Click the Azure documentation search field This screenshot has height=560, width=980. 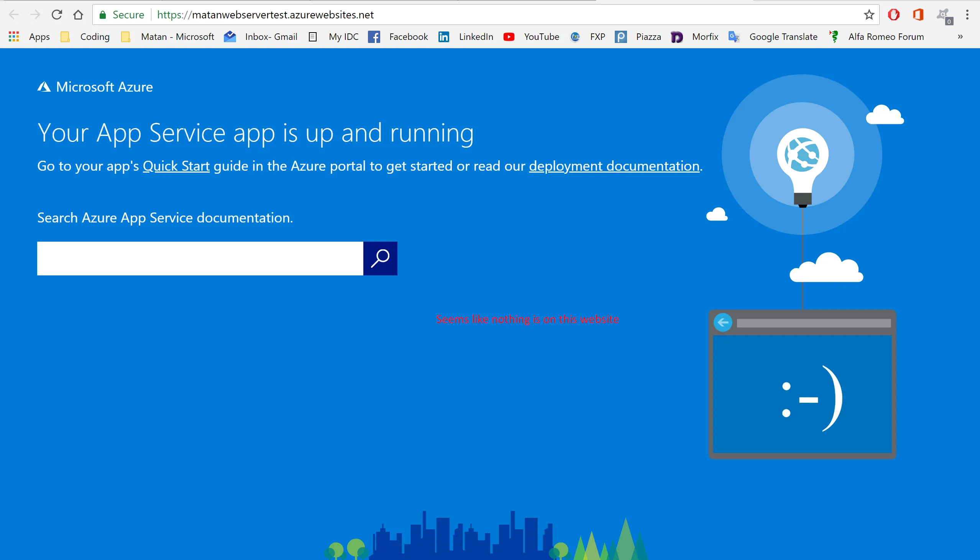tap(200, 259)
